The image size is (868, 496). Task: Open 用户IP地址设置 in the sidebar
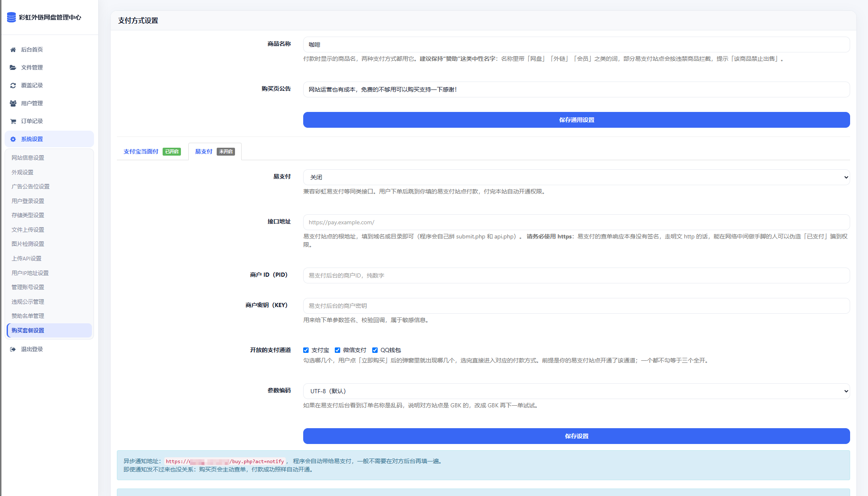(30, 273)
